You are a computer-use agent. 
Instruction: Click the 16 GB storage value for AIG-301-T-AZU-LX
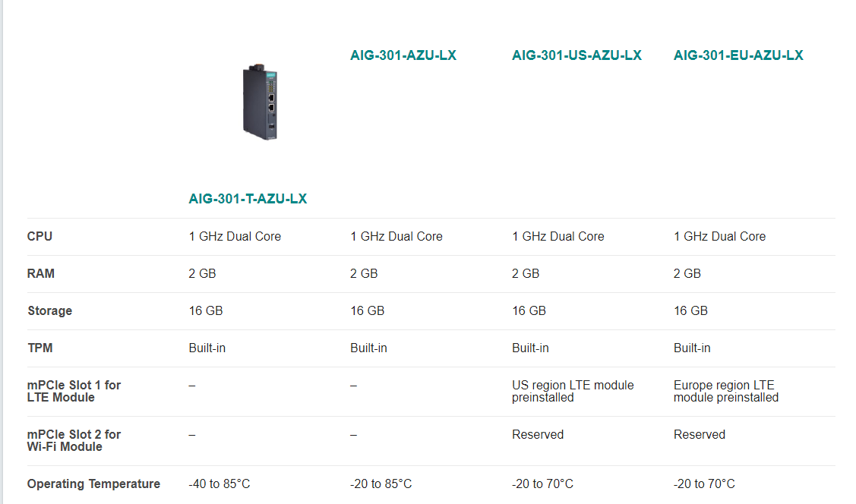pos(206,310)
